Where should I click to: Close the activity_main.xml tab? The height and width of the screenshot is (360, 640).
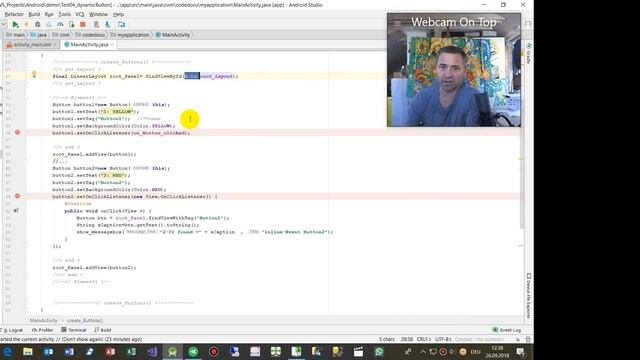point(56,44)
